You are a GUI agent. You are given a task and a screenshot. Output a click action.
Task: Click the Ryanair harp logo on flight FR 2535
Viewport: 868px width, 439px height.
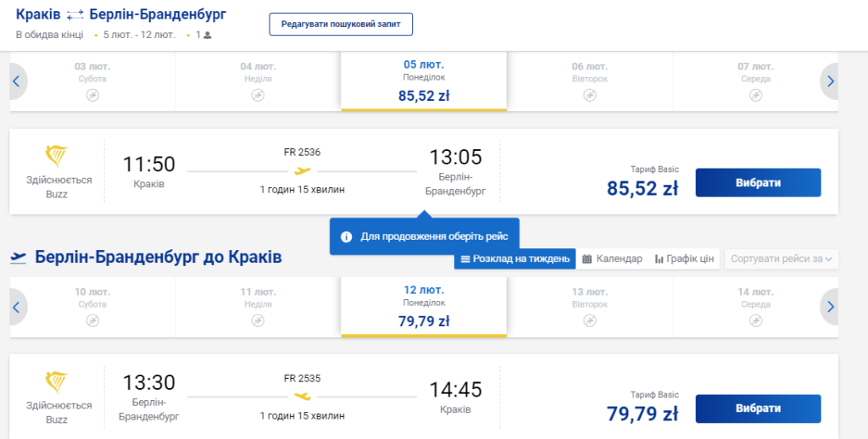(56, 382)
